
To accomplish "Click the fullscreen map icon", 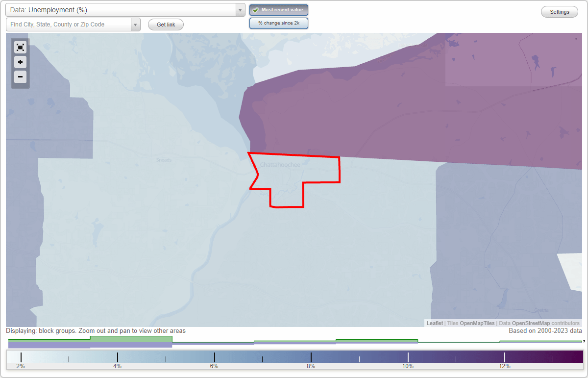I will [x=20, y=48].
